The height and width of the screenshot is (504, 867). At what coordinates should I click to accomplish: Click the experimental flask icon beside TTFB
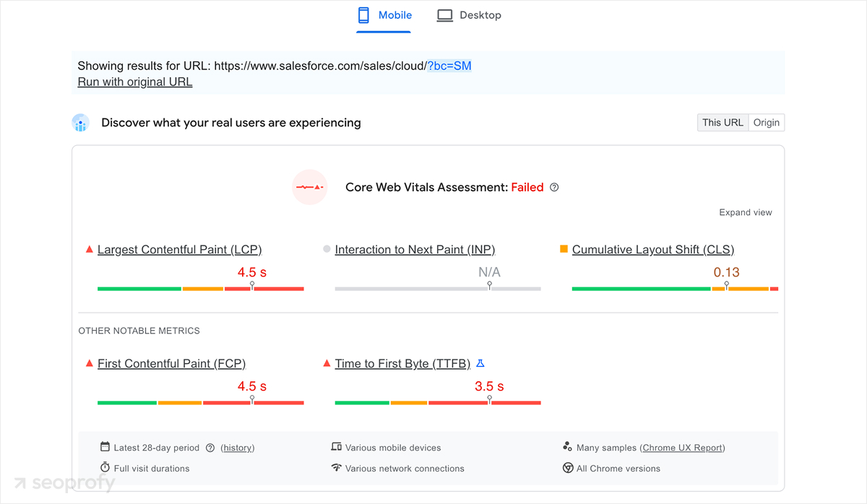480,363
